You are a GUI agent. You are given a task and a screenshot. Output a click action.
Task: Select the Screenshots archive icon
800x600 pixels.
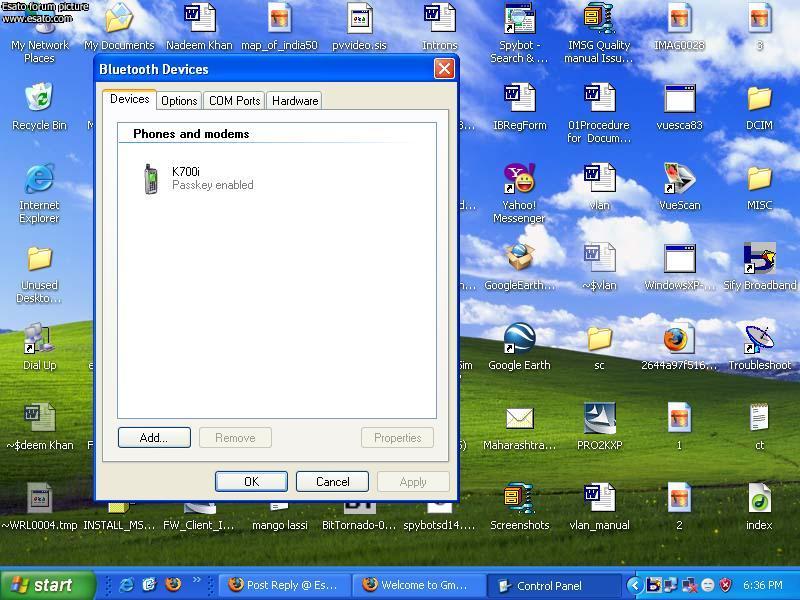pyautogui.click(x=519, y=498)
